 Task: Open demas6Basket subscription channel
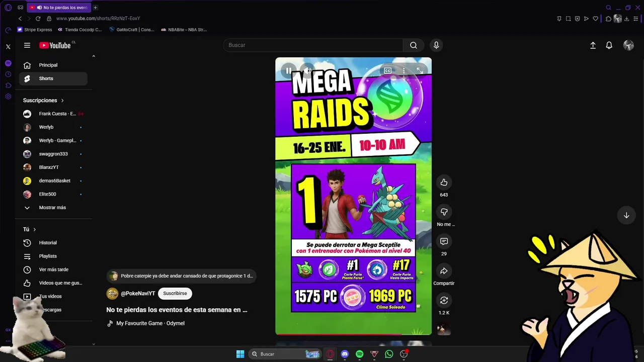coord(53,180)
